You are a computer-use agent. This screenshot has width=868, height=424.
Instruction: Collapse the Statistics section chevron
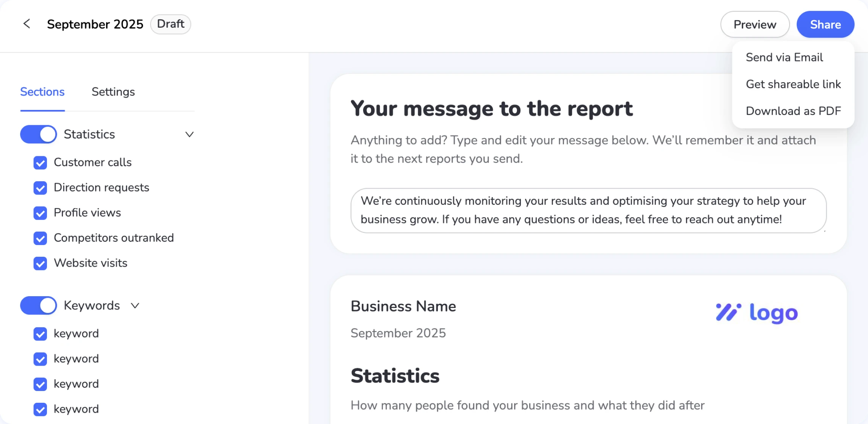[x=190, y=135]
